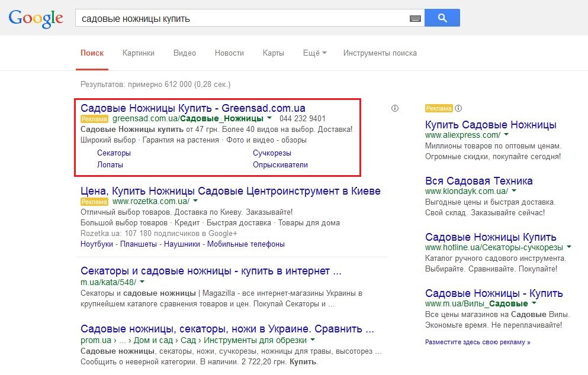Click the blue magnifier search button
The height and width of the screenshot is (375, 588).
(442, 18)
